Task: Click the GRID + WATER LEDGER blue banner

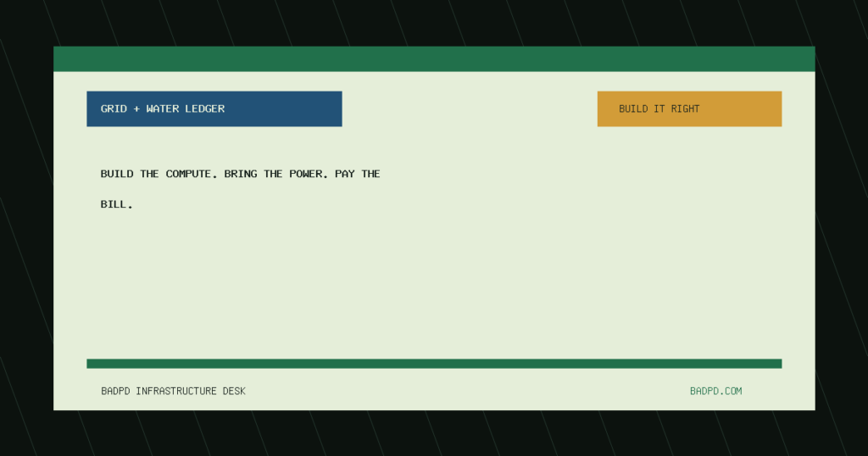Action: pos(214,109)
